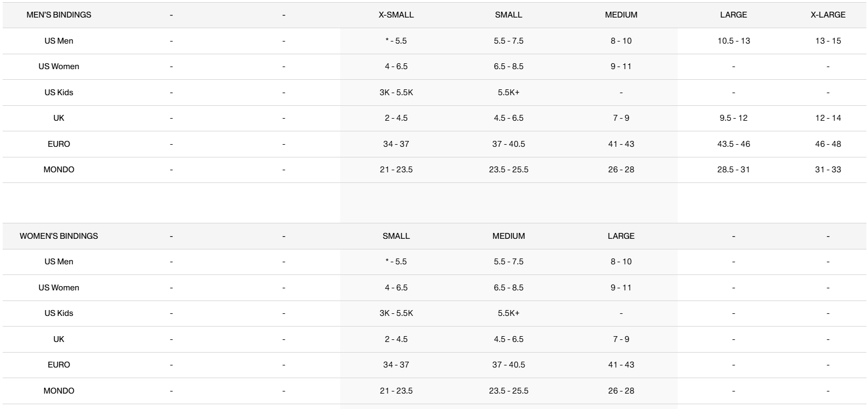This screenshot has height=409, width=868.
Task: Click the WOMEN'S BINDINGS table header
Action: (58, 236)
